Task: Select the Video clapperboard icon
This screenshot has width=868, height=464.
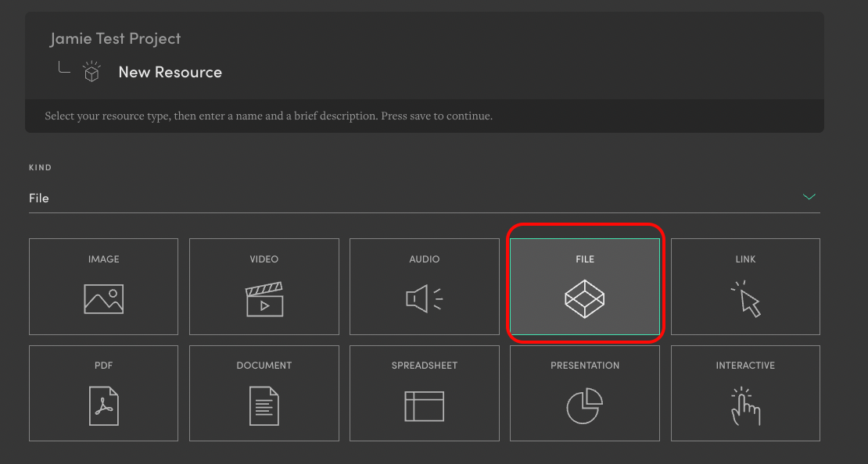Action: (x=264, y=298)
